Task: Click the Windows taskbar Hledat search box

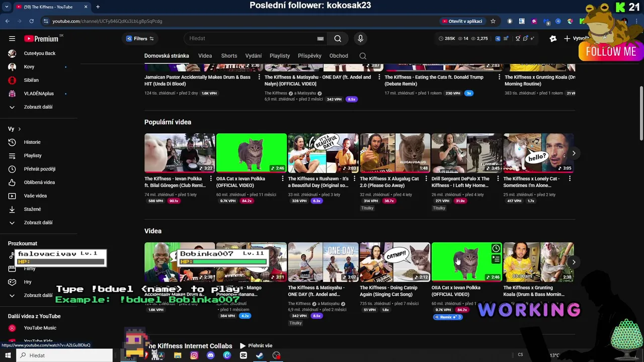Action: [x=65, y=355]
